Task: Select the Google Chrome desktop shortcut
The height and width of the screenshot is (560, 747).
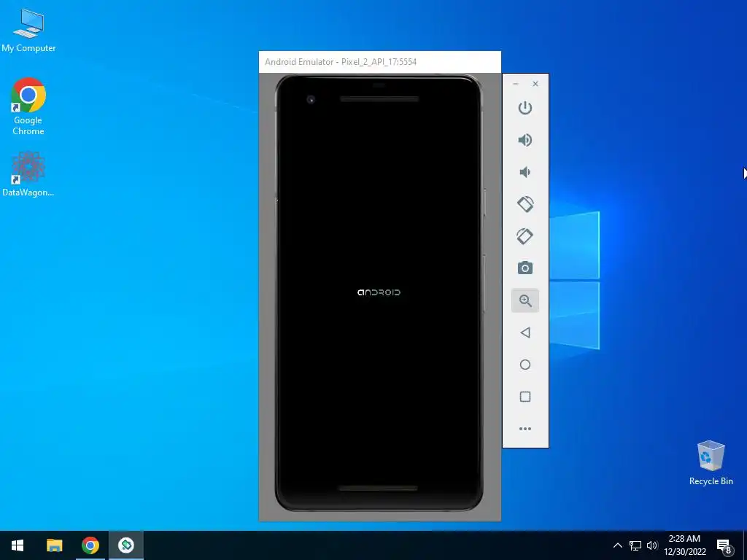Action: (x=28, y=106)
